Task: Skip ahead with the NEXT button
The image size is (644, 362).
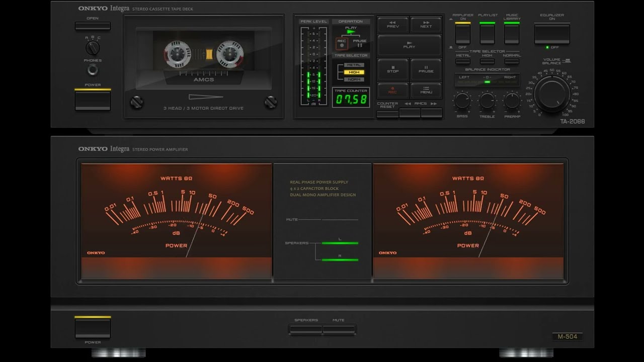Action: pyautogui.click(x=426, y=25)
